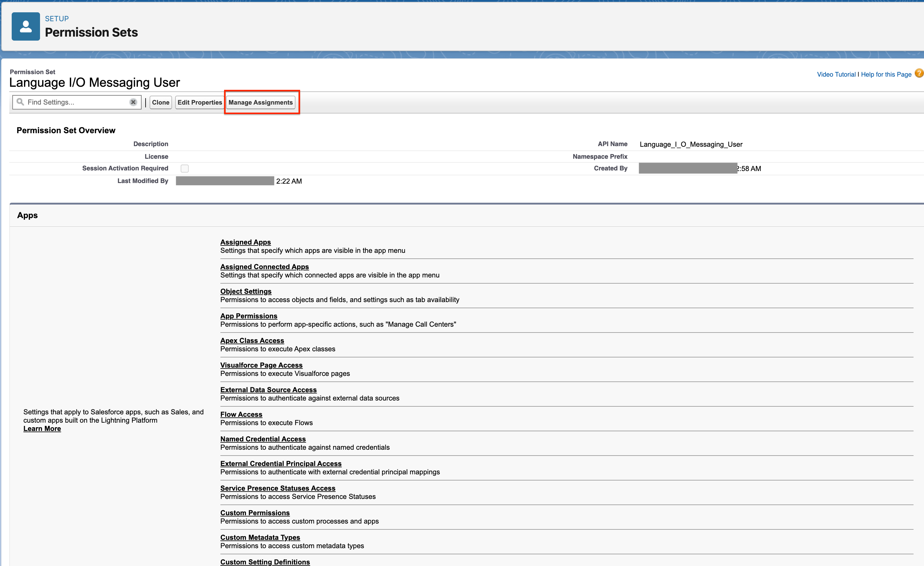Click the Permission Sets page title
924x566 pixels.
coord(91,32)
